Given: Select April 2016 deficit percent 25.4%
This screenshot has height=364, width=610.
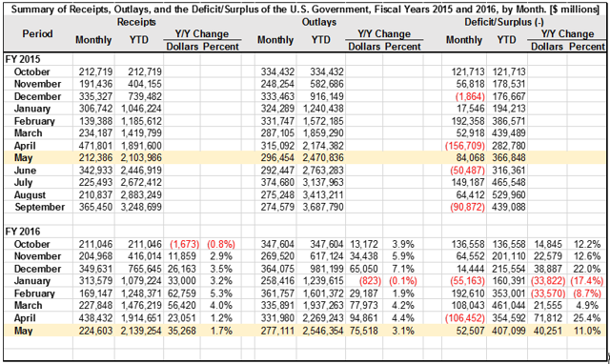Looking at the screenshot, I should [x=587, y=318].
